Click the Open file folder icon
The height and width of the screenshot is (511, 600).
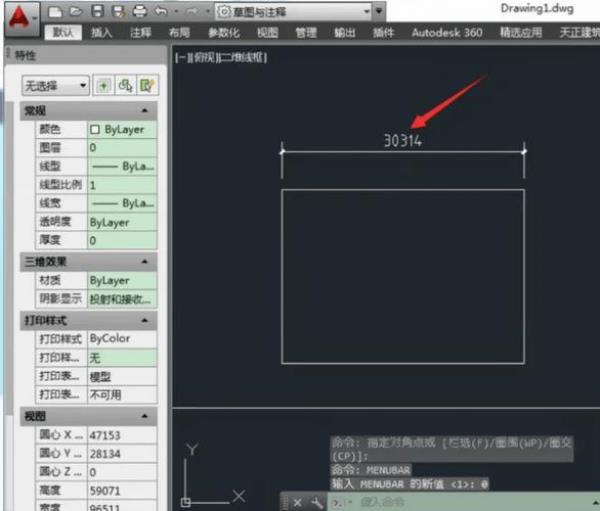pos(76,11)
